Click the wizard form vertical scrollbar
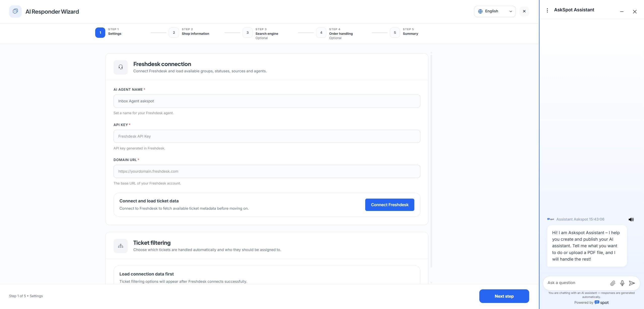The image size is (644, 309). (x=431, y=161)
